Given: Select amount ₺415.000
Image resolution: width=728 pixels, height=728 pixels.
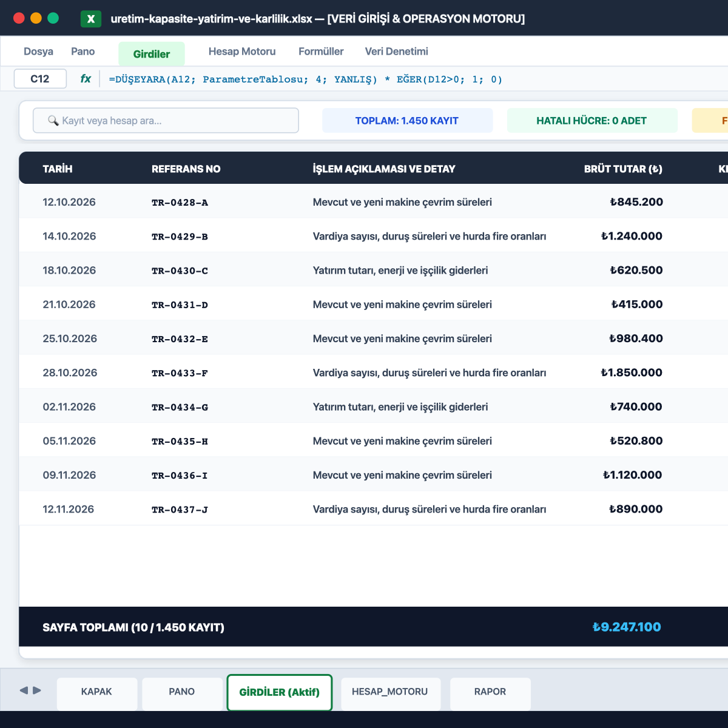Looking at the screenshot, I should [x=637, y=304].
